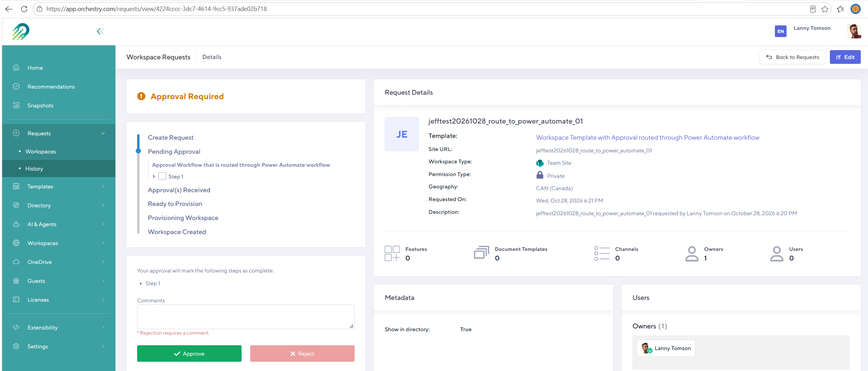Click the Snapshots chart icon
Viewport: 868px width, 371px height.
tap(16, 105)
